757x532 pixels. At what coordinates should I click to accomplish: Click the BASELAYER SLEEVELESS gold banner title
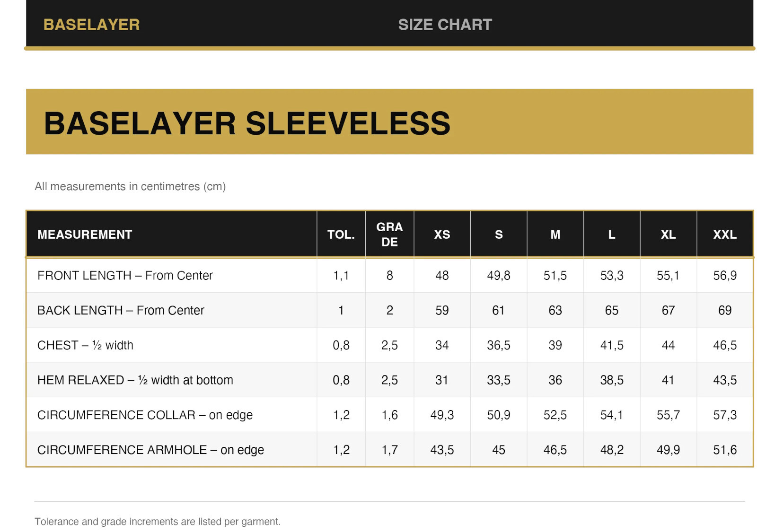(x=247, y=123)
